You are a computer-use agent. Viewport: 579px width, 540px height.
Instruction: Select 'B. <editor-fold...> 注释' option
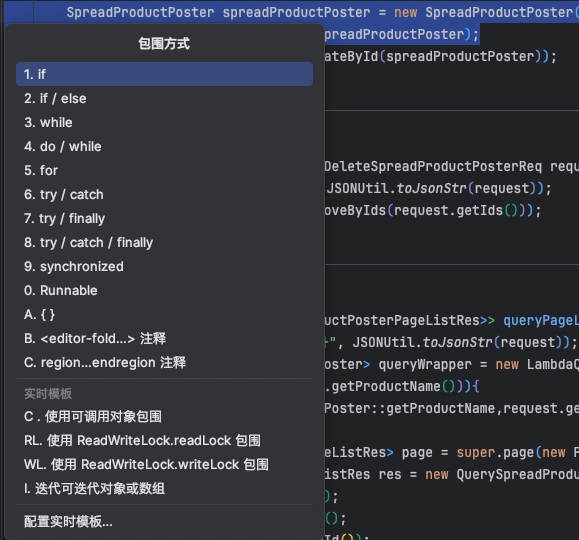(x=164, y=339)
